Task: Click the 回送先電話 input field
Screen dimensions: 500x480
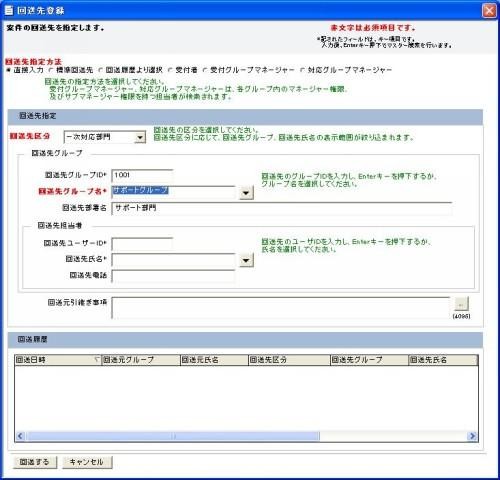Action: (x=173, y=276)
